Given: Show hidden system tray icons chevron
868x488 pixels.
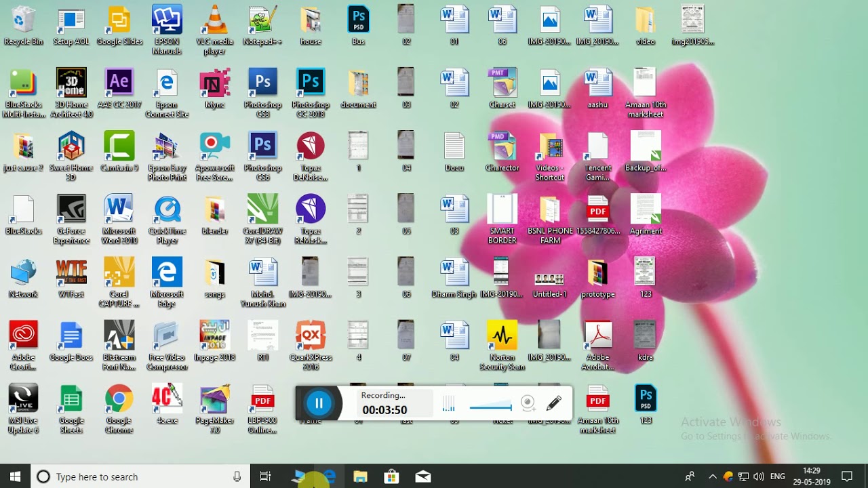Looking at the screenshot, I should 712,476.
